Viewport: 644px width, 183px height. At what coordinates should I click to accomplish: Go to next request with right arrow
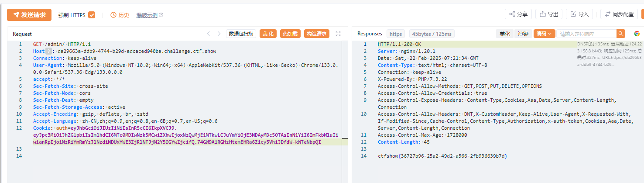click(219, 34)
